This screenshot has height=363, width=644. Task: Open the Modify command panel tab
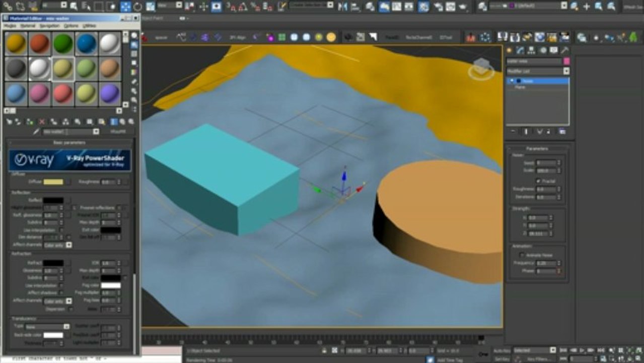(520, 50)
